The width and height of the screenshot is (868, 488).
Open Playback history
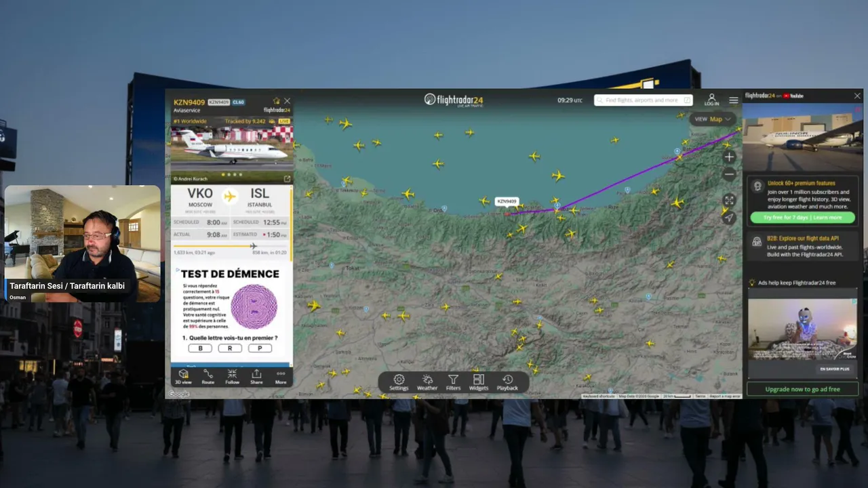(507, 383)
